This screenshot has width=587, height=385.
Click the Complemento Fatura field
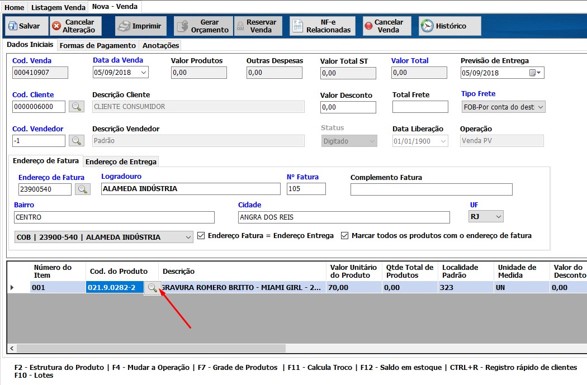(431, 190)
